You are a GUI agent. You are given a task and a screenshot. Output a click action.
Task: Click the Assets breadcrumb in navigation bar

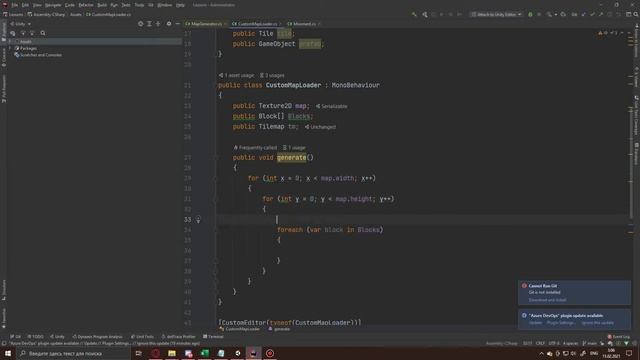pyautogui.click(x=76, y=14)
